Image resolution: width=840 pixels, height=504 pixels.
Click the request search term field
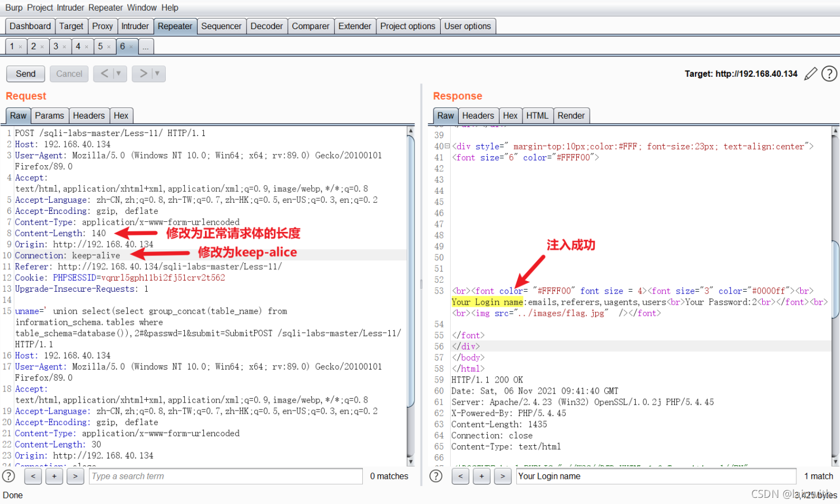(x=226, y=476)
